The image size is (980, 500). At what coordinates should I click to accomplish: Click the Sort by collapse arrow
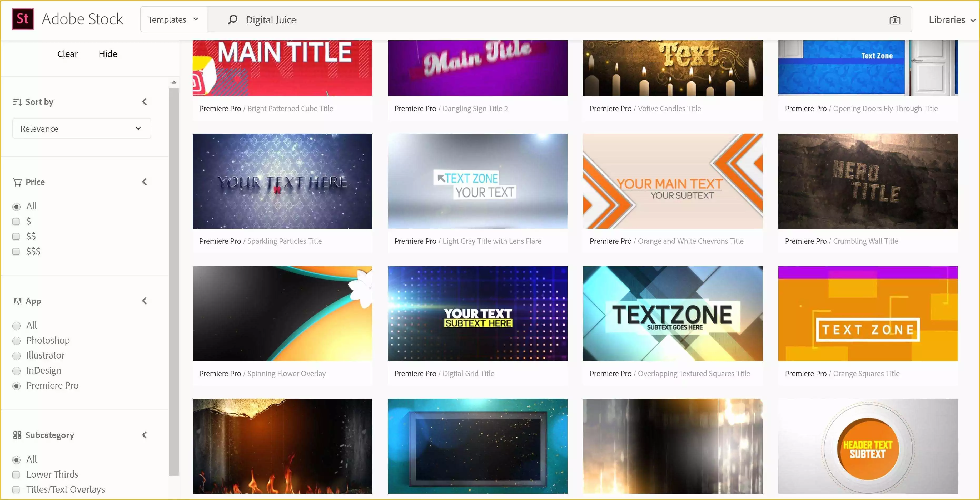(x=145, y=101)
